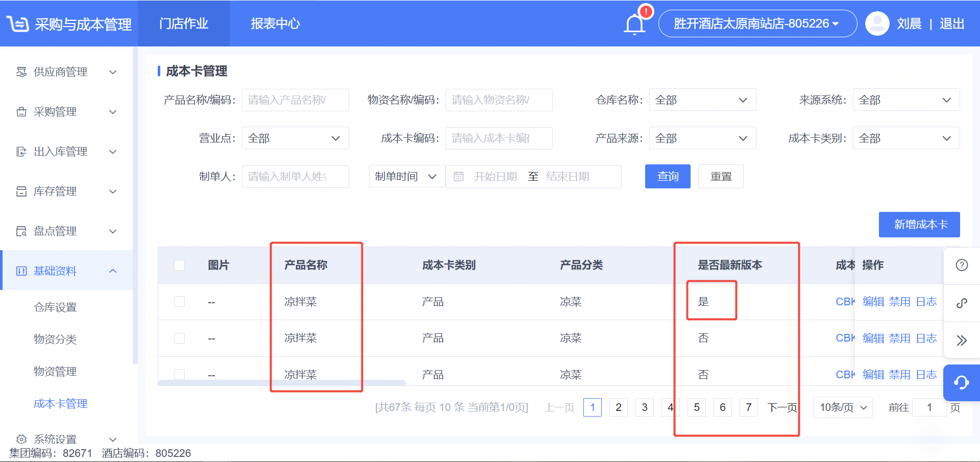Click the 查询 button

(668, 177)
